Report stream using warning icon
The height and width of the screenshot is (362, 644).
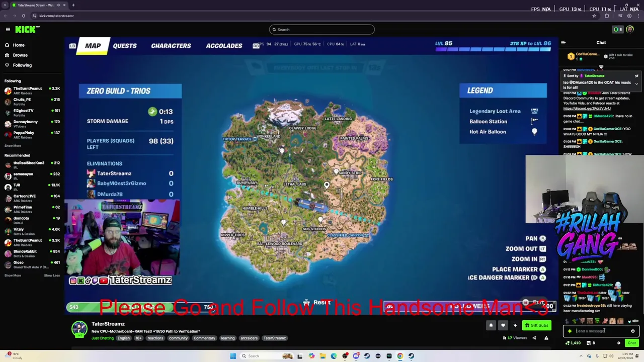coord(546,338)
